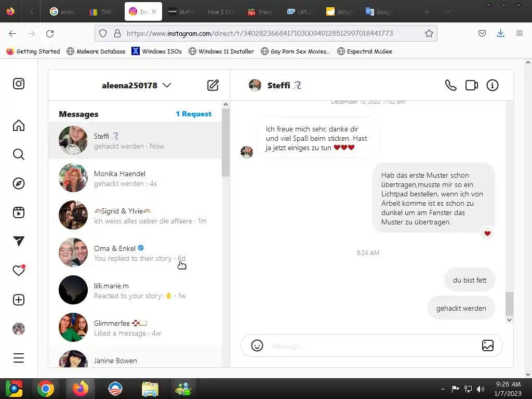Start a video call with Steffi
Image resolution: width=532 pixels, height=399 pixels.
point(472,85)
